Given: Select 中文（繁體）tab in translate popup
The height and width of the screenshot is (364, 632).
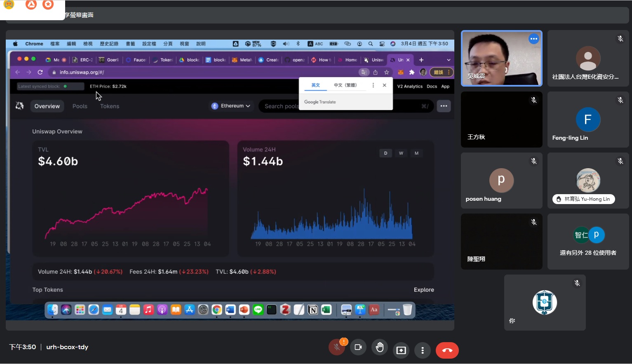Looking at the screenshot, I should (345, 85).
